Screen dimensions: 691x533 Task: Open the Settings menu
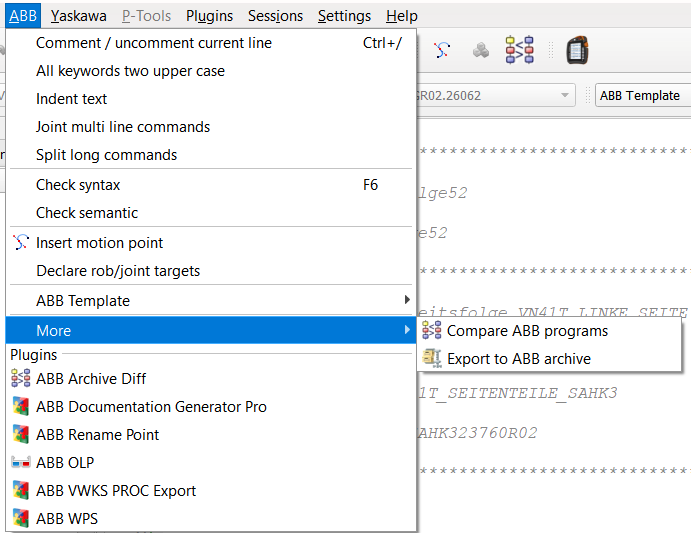coord(344,16)
